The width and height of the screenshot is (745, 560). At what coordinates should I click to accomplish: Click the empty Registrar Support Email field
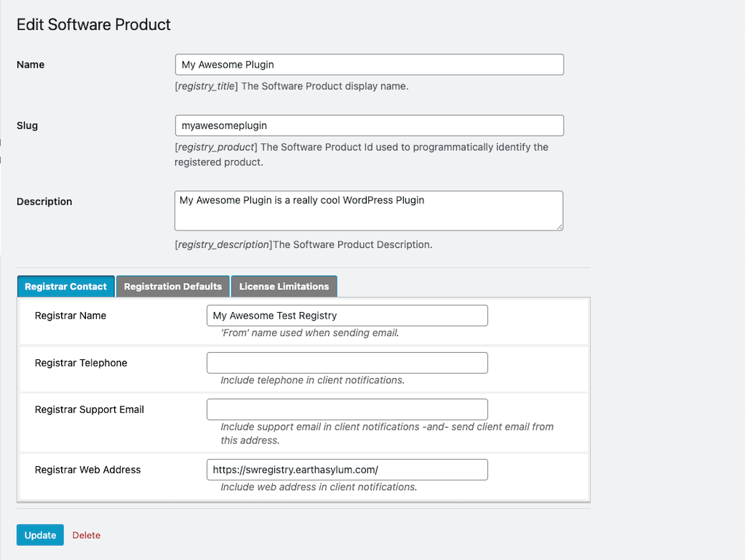[347, 409]
